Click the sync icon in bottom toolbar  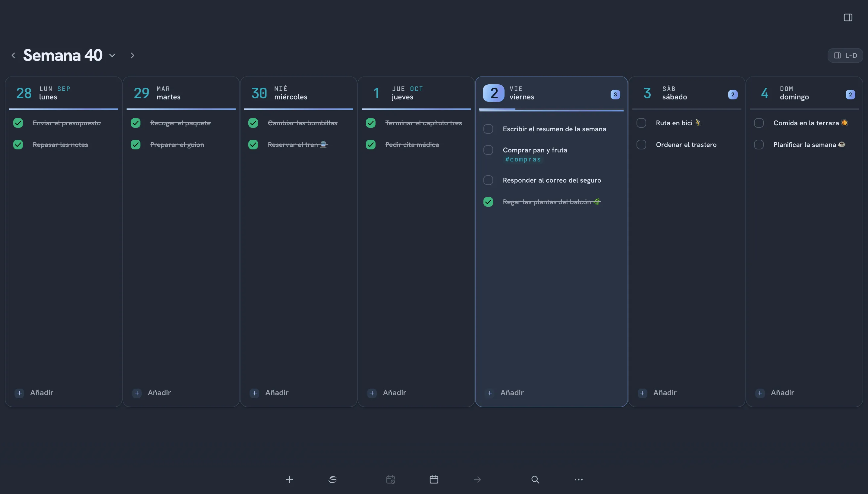coord(333,480)
